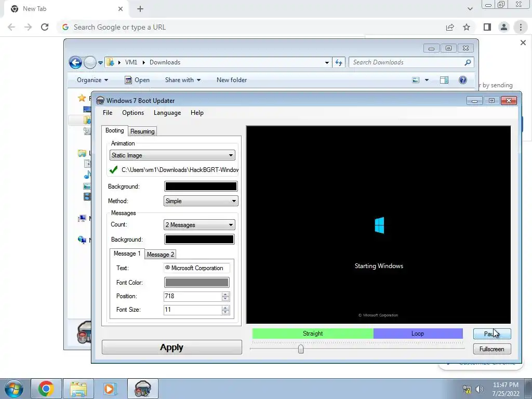Increase the Position value with up arrow

[x=225, y=294]
